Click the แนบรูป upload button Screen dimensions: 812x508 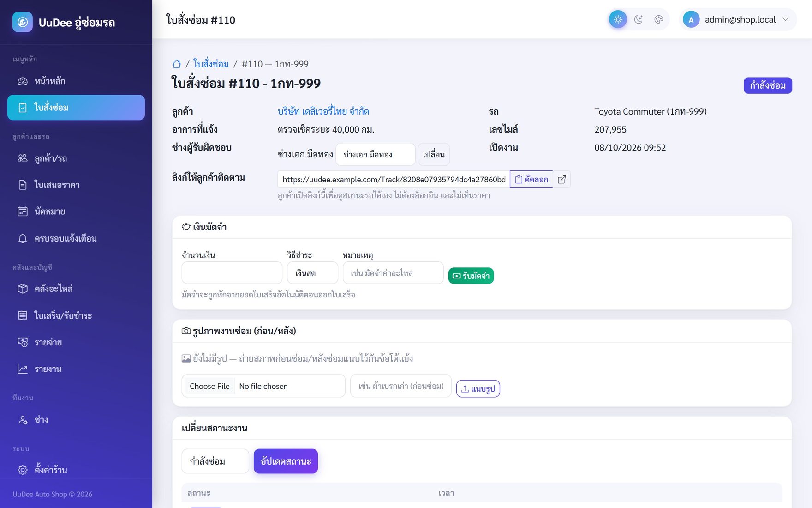(x=478, y=389)
